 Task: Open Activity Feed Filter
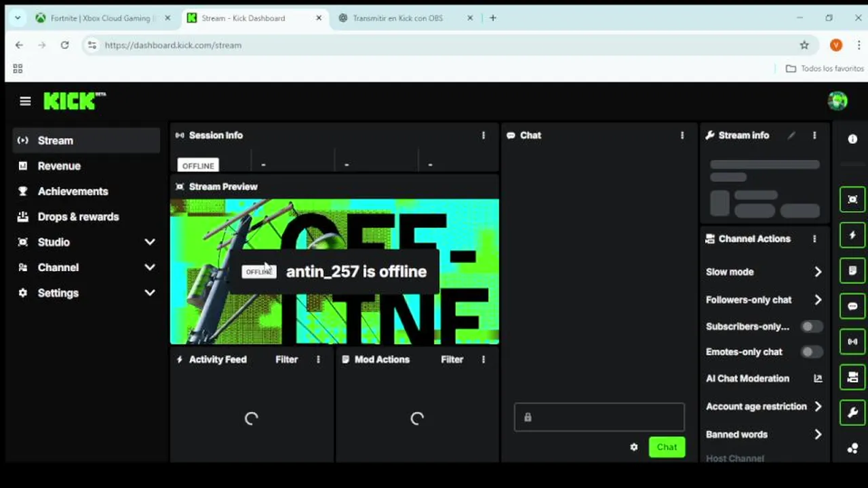click(286, 359)
